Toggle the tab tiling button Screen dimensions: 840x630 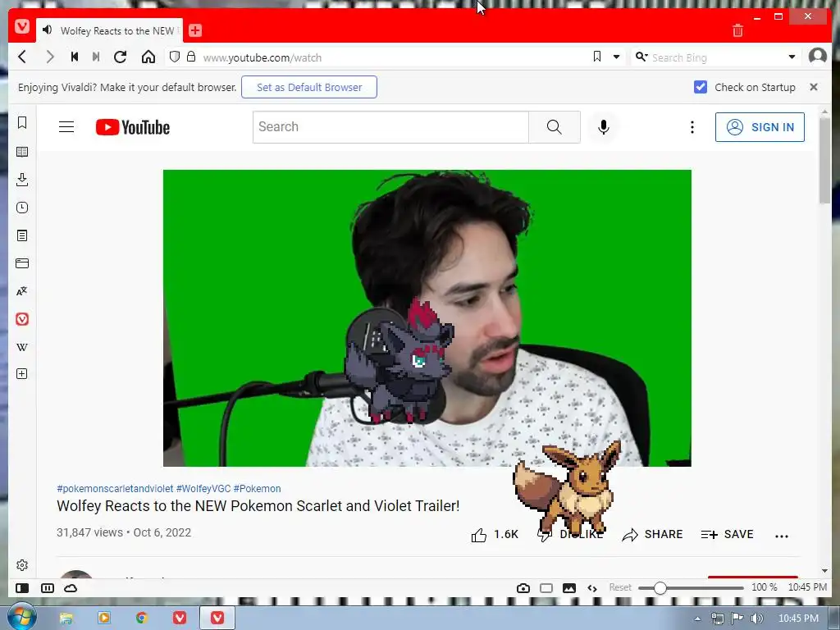point(48,587)
